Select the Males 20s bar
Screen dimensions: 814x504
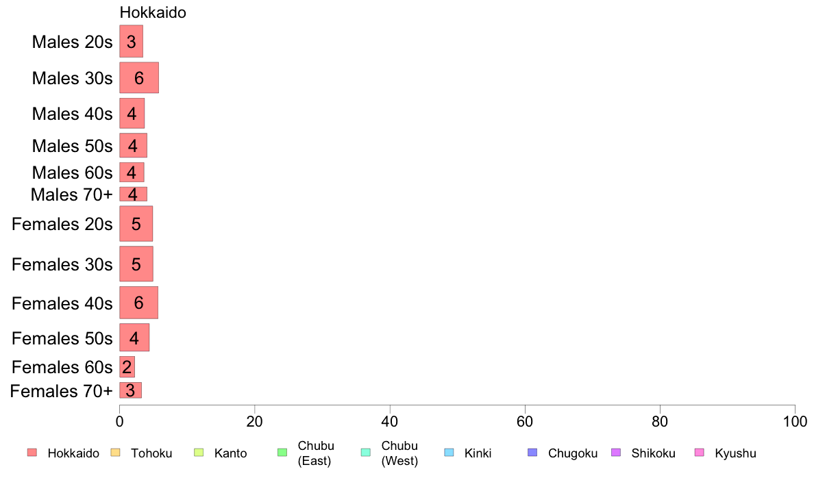(132, 42)
